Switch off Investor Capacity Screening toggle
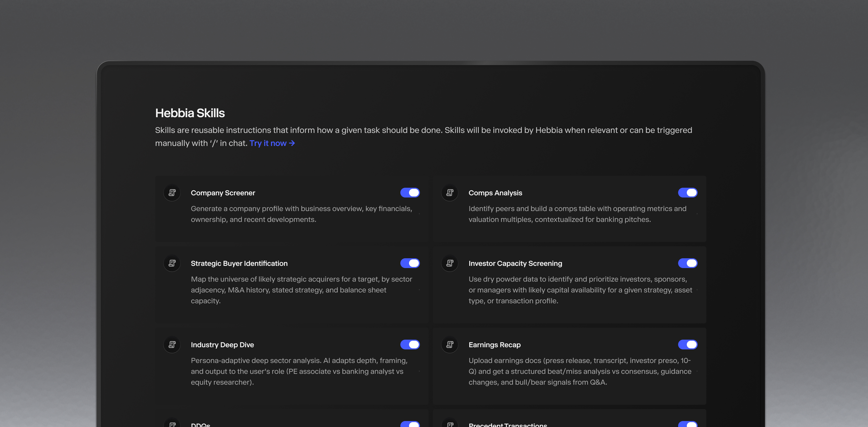The width and height of the screenshot is (868, 427). [687, 263]
